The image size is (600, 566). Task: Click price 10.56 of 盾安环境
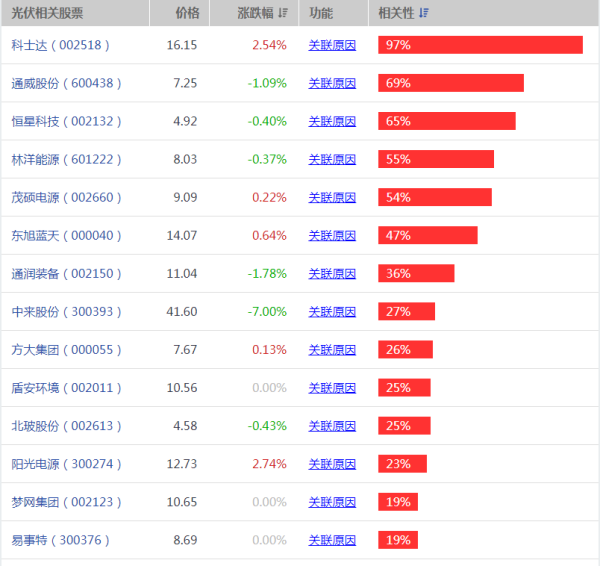(x=182, y=388)
